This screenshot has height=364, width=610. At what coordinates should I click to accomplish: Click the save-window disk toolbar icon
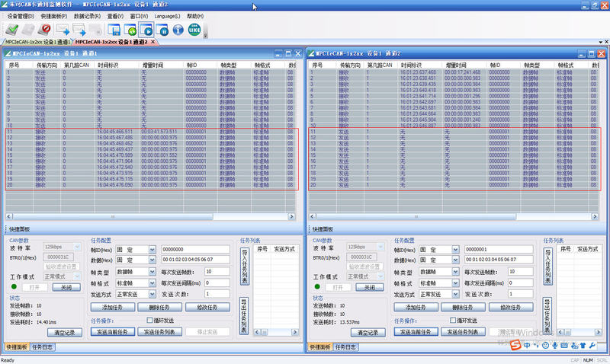point(114,30)
